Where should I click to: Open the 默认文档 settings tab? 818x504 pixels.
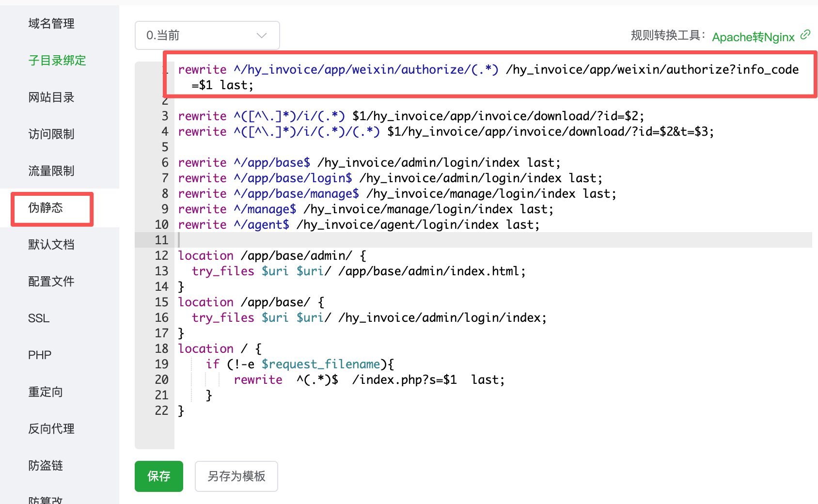[x=51, y=244]
